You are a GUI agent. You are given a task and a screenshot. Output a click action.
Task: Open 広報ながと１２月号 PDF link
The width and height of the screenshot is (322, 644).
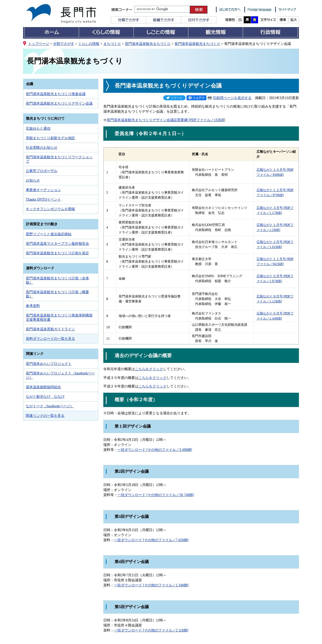point(275,193)
